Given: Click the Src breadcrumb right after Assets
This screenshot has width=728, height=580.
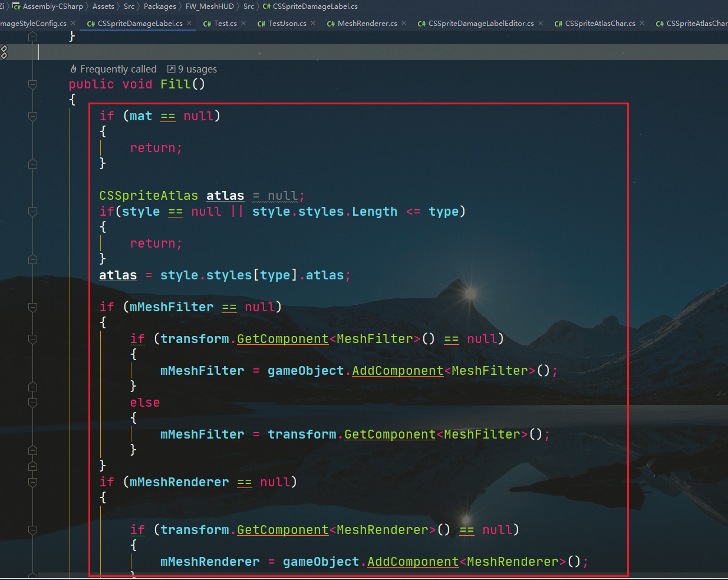Looking at the screenshot, I should 129,6.
